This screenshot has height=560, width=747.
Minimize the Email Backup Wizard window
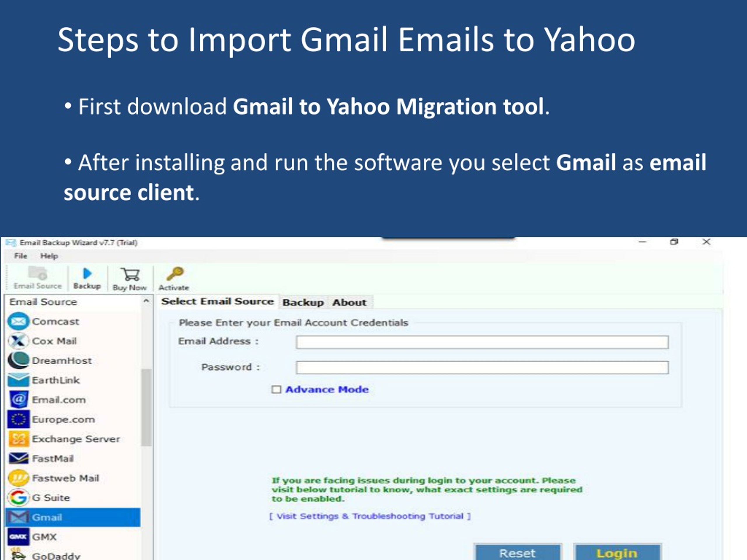643,242
